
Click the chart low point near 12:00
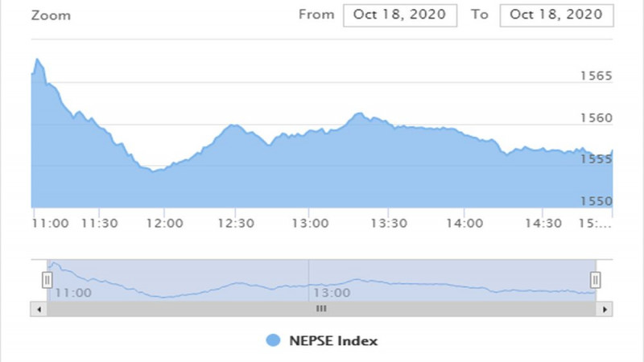(x=153, y=171)
